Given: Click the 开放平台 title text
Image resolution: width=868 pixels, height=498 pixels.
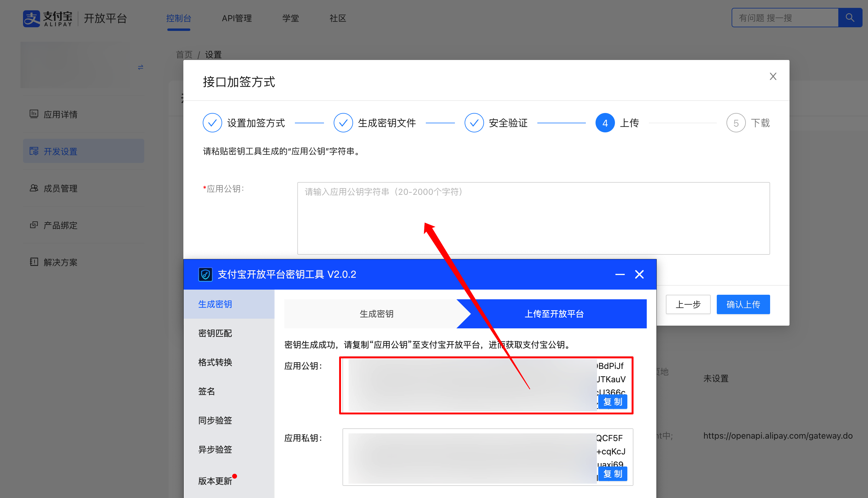Looking at the screenshot, I should (x=105, y=18).
